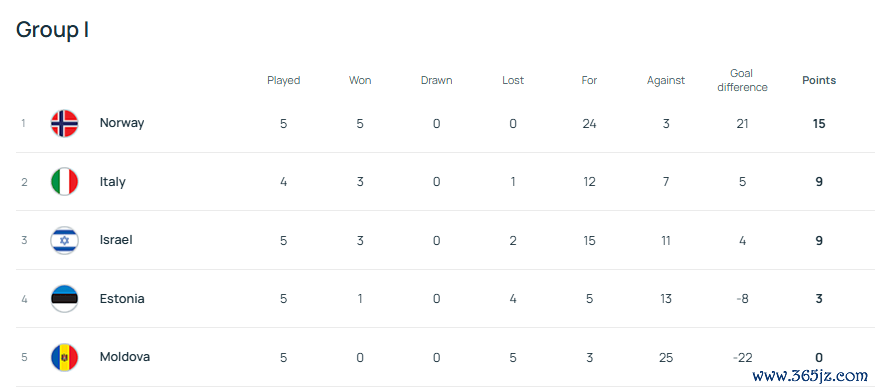Image resolution: width=875 pixels, height=391 pixels.
Task: Click the Moldova flag icon
Action: (64, 357)
